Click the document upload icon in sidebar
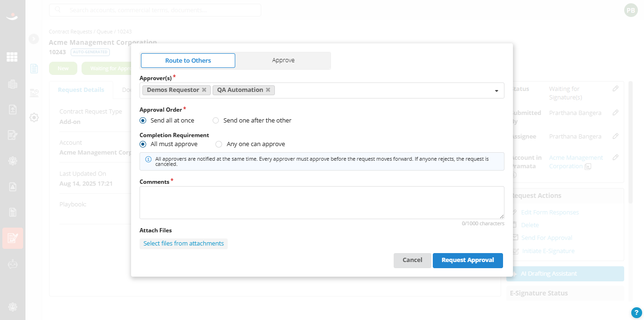Screen dimensions: 644x320 click(x=12, y=109)
